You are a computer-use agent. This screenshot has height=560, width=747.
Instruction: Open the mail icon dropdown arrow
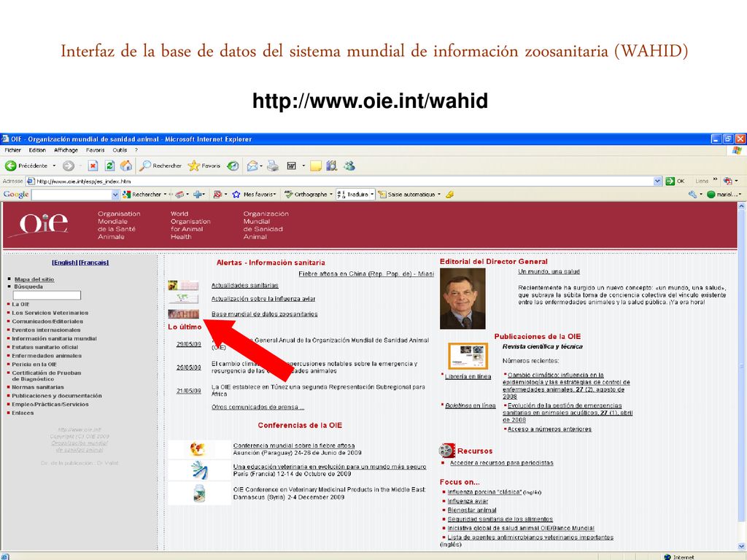point(261,166)
